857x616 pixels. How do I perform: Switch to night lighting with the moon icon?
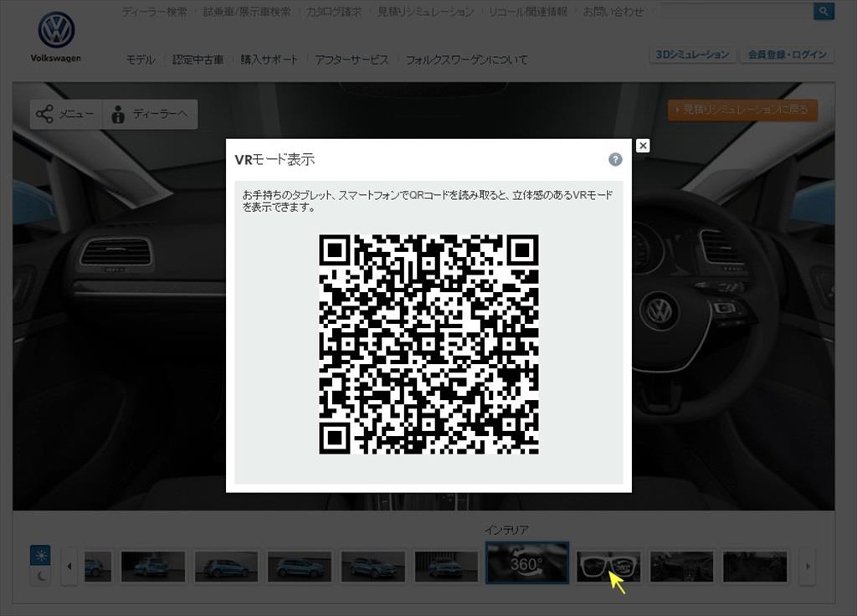click(40, 576)
